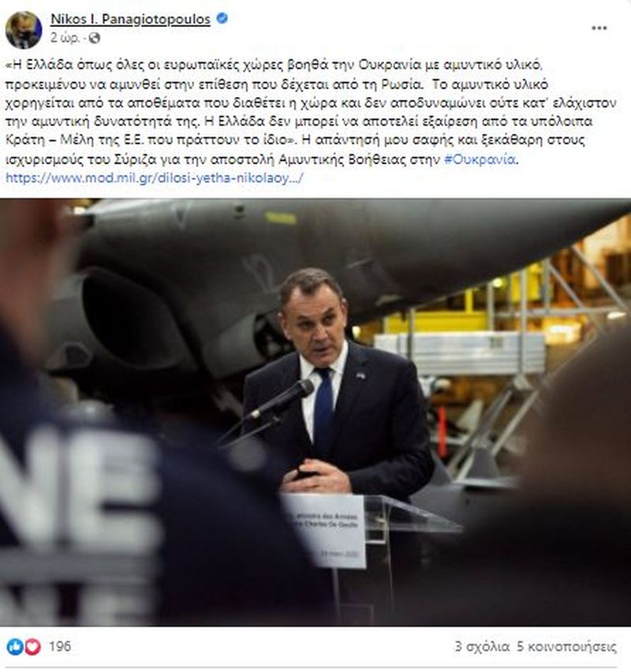The image size is (631, 672).
Task: Open the three-dot post options menu
Action: pyautogui.click(x=599, y=28)
